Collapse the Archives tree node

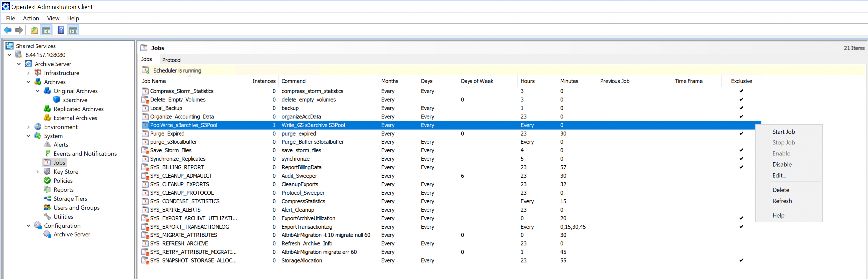(x=28, y=82)
